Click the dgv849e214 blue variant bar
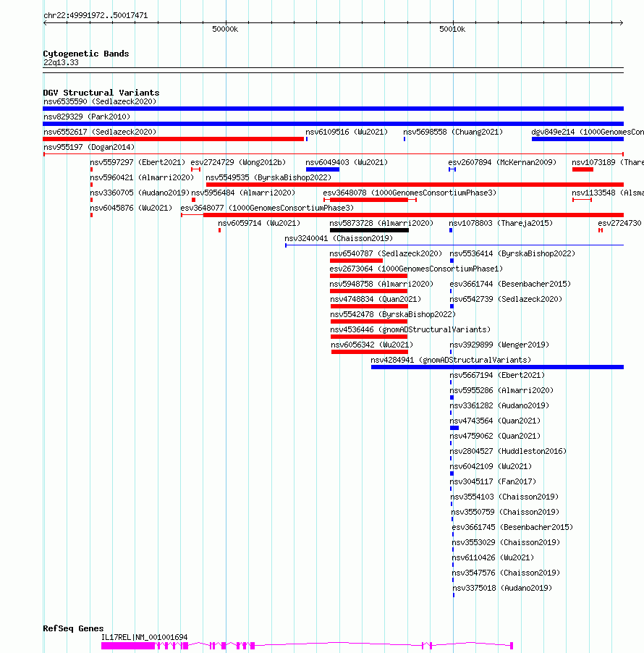The image size is (644, 653). coord(577,139)
